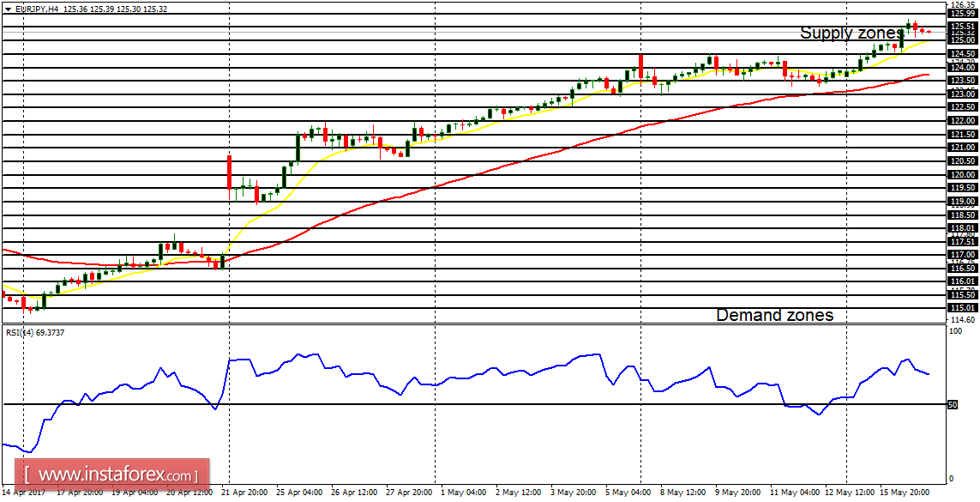The width and height of the screenshot is (980, 502).
Task: Select the Supply zones text annotation
Action: [849, 34]
